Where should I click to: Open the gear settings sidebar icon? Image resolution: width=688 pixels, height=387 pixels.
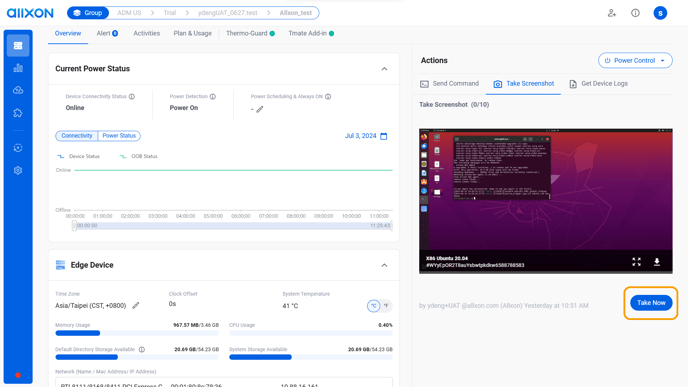click(x=18, y=170)
